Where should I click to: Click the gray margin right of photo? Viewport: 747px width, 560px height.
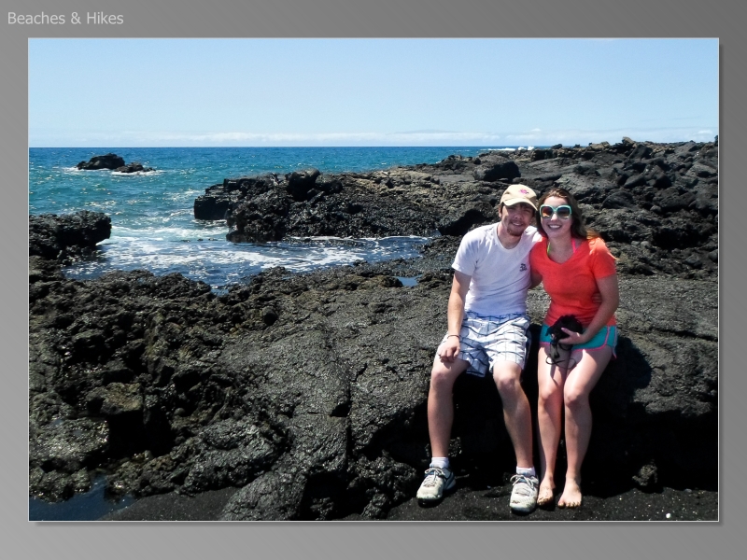click(733, 280)
